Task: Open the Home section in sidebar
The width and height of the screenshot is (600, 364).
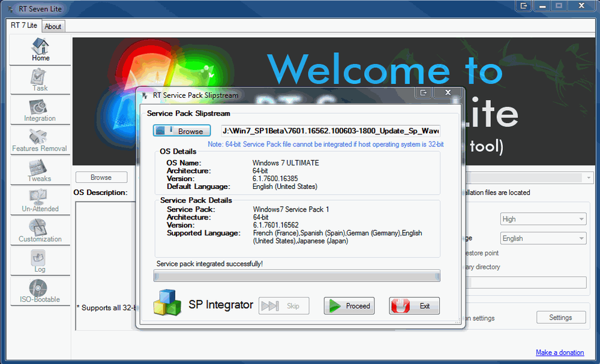Action: pyautogui.click(x=40, y=50)
